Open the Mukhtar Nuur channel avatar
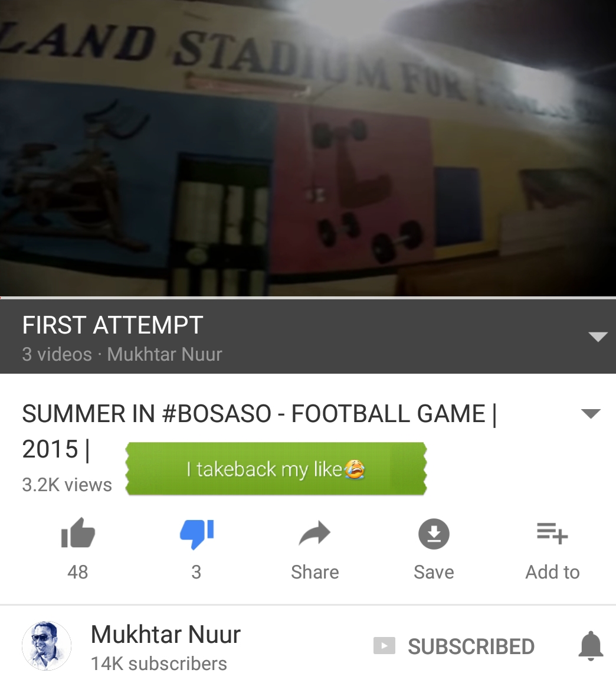Viewport: 616px width, 673px height. pyautogui.click(x=47, y=645)
